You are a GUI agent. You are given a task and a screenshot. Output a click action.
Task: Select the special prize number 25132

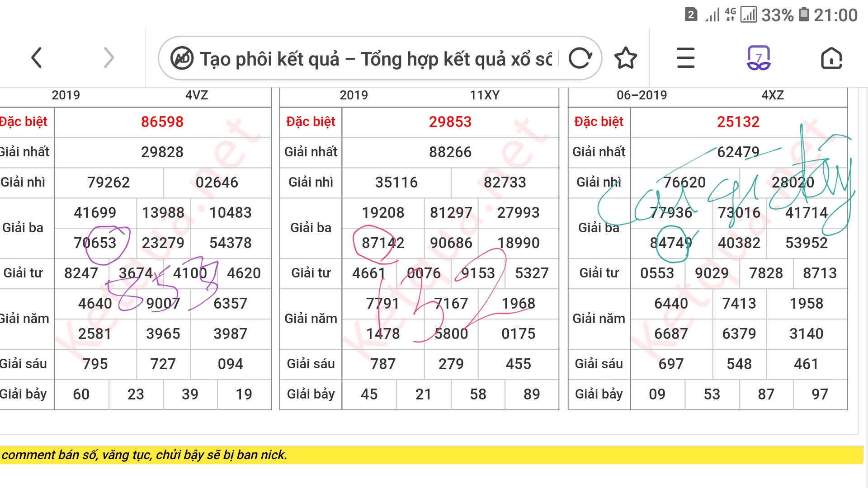[x=738, y=122]
